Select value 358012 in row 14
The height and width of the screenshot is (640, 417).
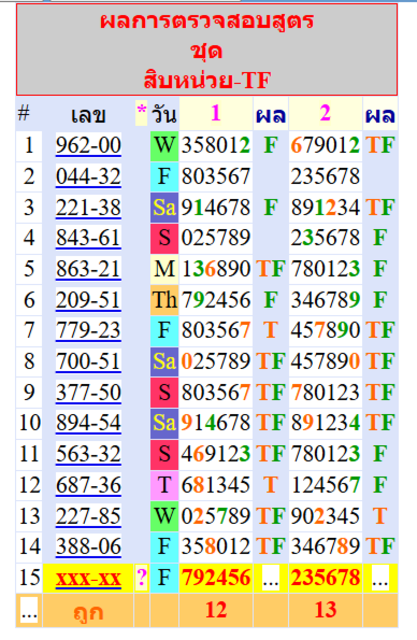point(216,547)
